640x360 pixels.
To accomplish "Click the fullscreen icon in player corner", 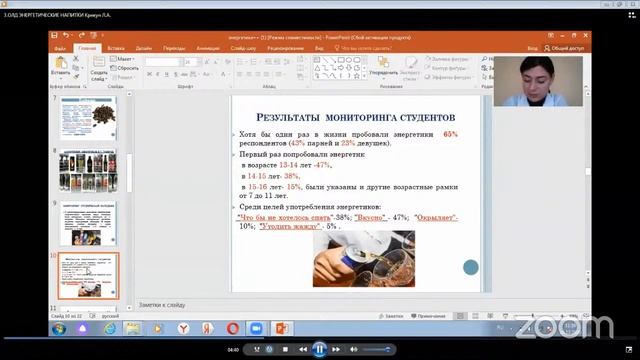I will 629,350.
